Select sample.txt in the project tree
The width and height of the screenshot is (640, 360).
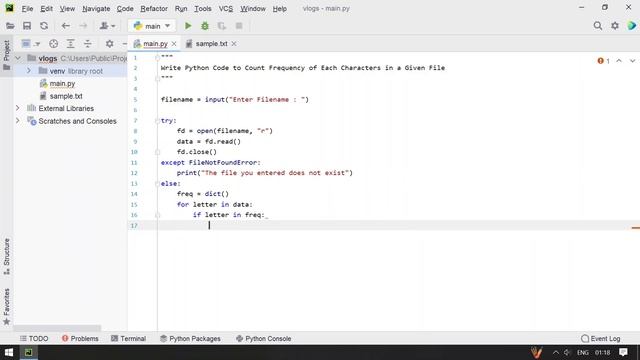(66, 96)
